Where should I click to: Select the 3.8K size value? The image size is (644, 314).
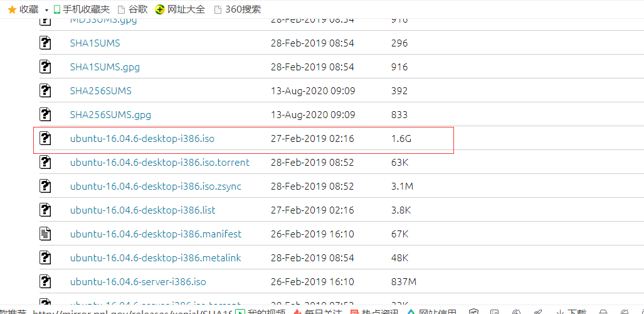point(401,210)
